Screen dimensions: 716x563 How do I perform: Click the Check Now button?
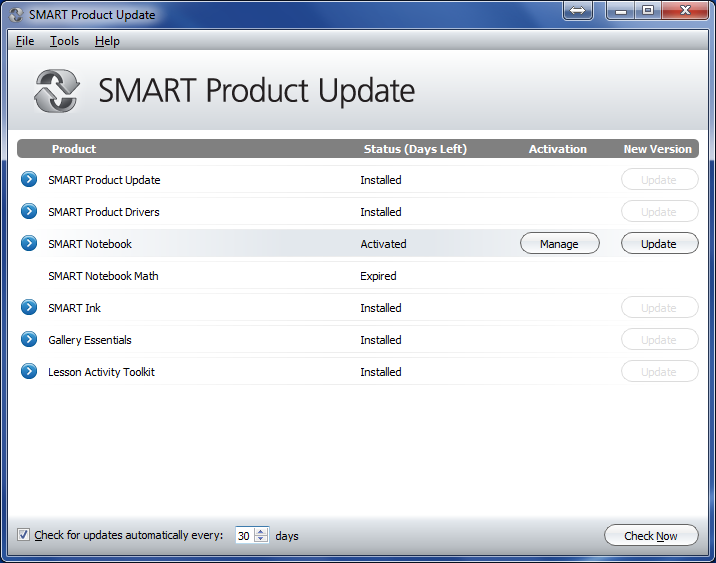(651, 535)
